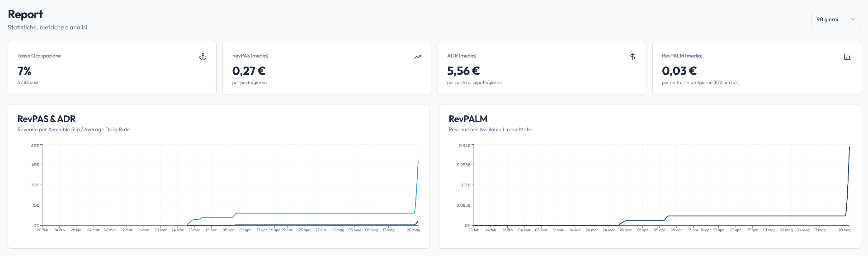Click '27 apr' on RevPALM chart axis
Image resolution: width=868 pixels, height=256 pixels.
pos(752,230)
